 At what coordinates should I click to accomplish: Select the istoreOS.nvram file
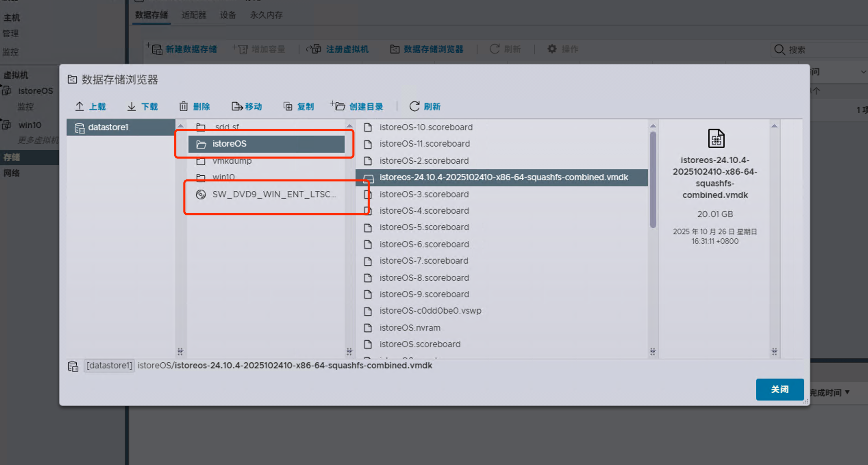[410, 328]
